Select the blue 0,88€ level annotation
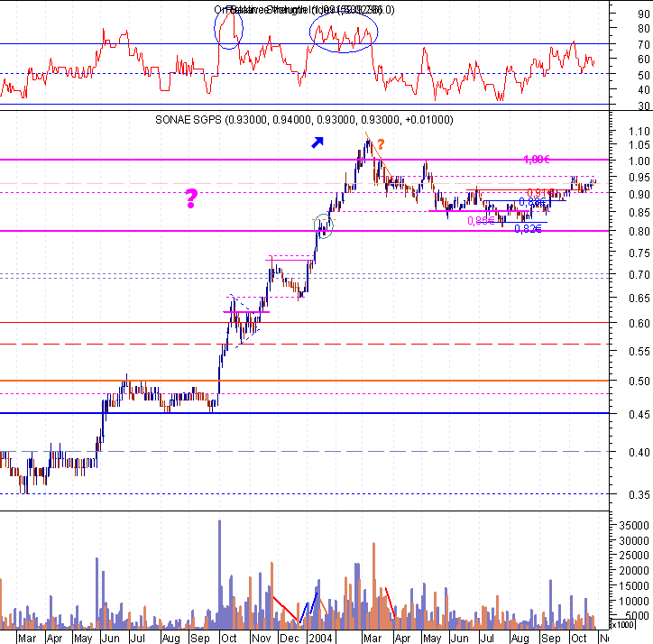Screen dimensions: 653x644 click(532, 202)
